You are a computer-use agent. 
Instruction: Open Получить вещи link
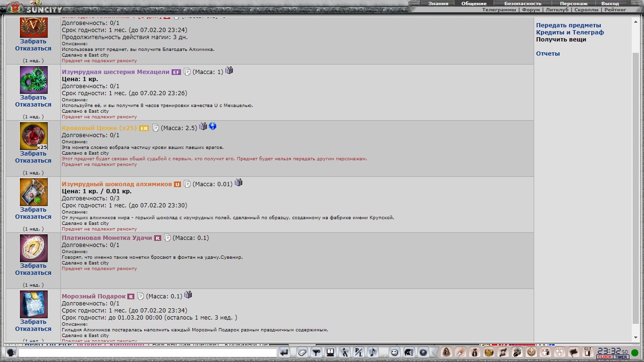(561, 40)
